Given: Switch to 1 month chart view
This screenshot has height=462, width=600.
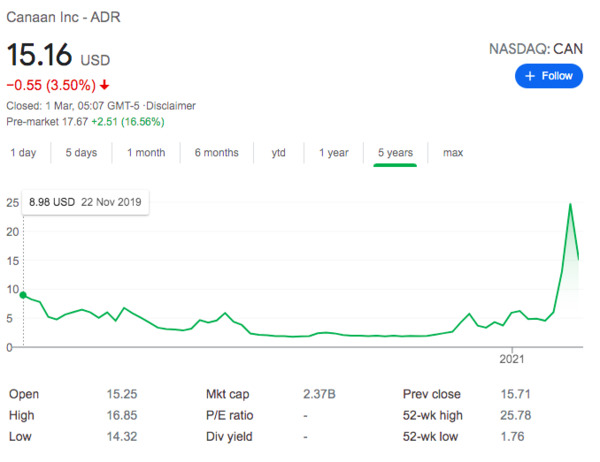Looking at the screenshot, I should click(x=146, y=152).
